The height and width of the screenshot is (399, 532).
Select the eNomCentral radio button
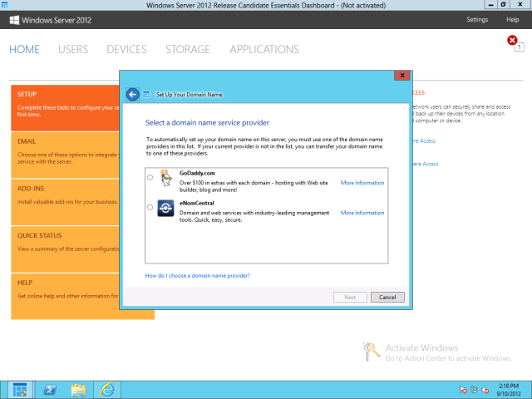pyautogui.click(x=150, y=207)
